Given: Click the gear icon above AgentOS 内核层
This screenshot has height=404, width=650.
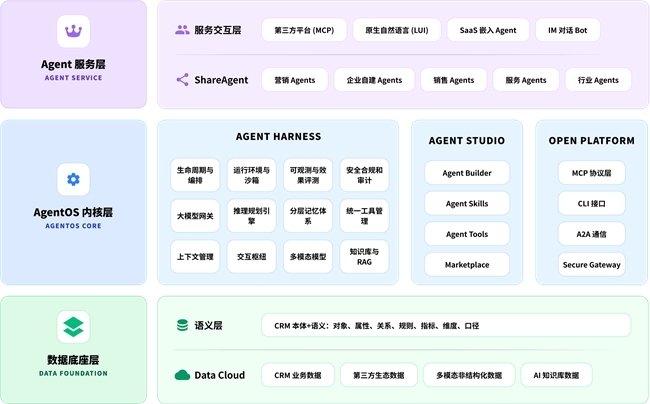Looking at the screenshot, I should pos(73,179).
